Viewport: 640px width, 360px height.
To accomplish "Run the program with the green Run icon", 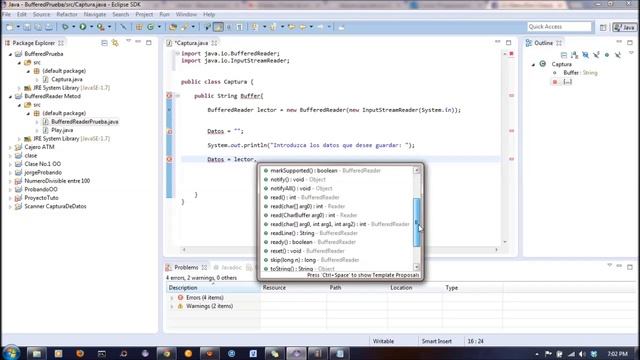I will [x=83, y=27].
